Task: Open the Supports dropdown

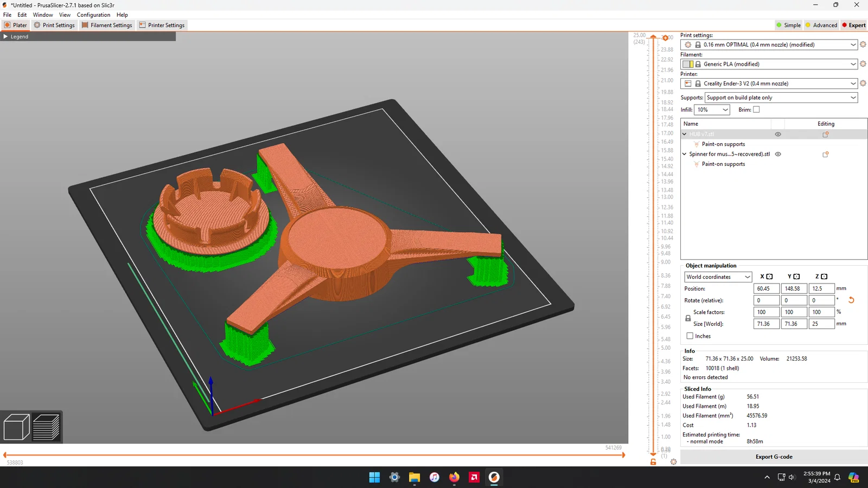Action: [x=781, y=98]
